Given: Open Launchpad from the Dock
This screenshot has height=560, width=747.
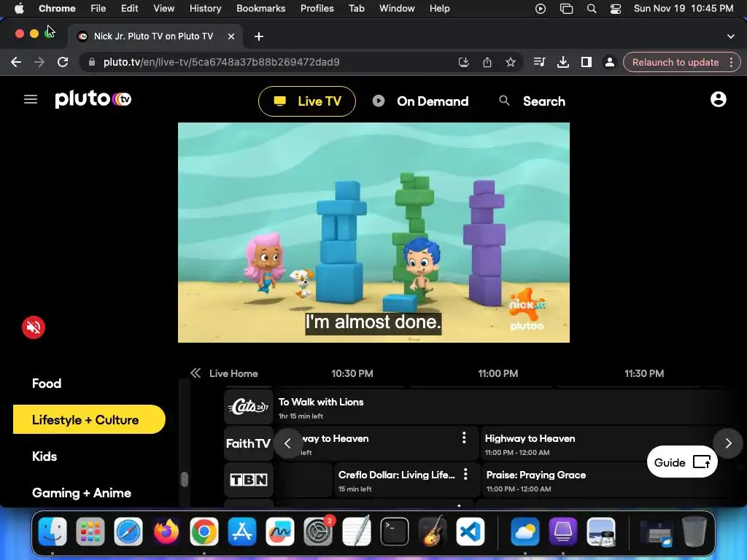Looking at the screenshot, I should point(90,532).
